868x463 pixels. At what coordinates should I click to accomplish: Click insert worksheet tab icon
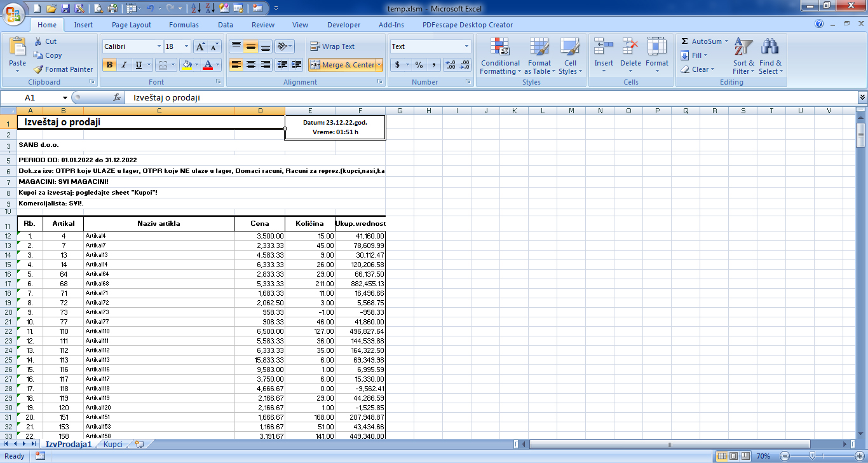click(x=139, y=444)
